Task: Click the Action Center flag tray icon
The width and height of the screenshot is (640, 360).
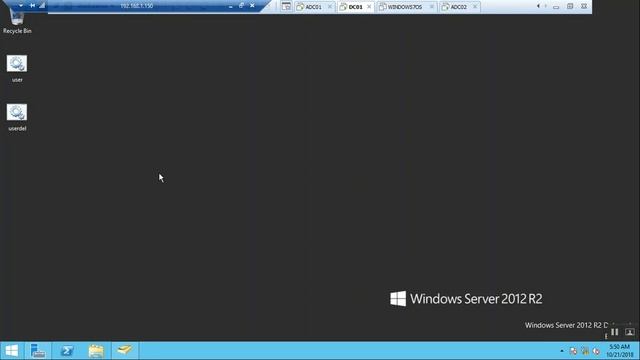Action: click(x=573, y=351)
